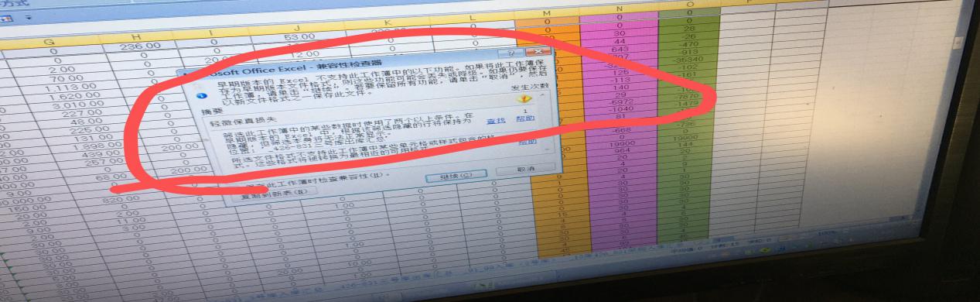This screenshot has height=302, width=980.
Task: Click the 摘要 label in the dialog
Action: [x=211, y=112]
